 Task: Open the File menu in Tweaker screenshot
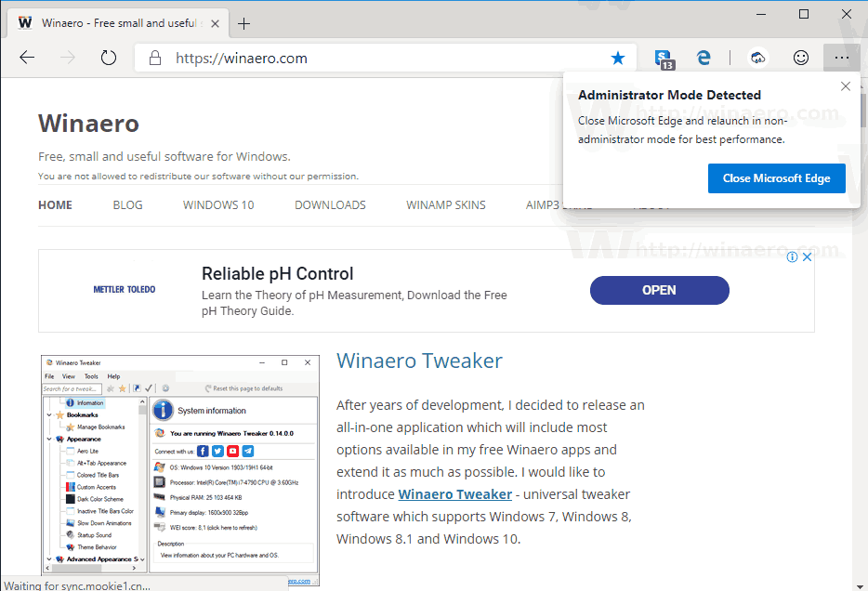pyautogui.click(x=49, y=376)
